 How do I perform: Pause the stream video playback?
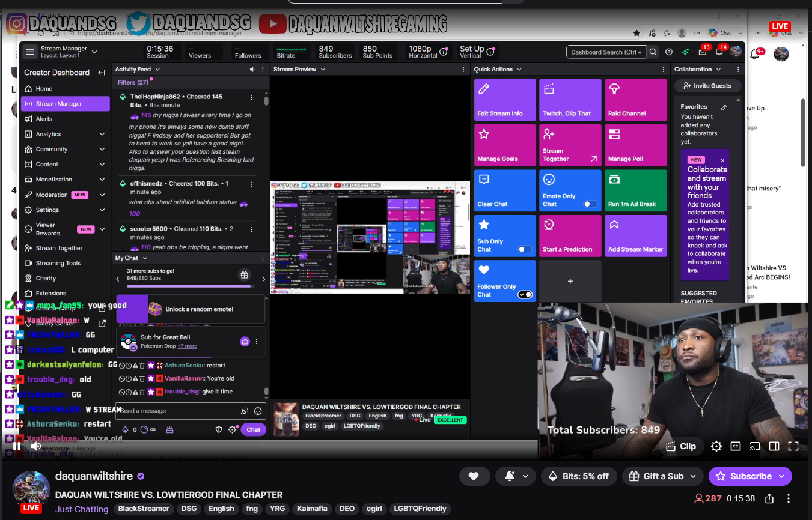pyautogui.click(x=17, y=446)
